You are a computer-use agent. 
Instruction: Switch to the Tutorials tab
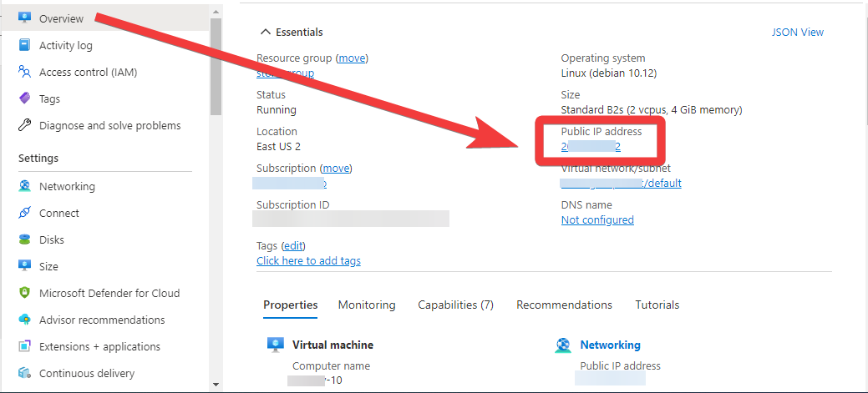point(657,305)
